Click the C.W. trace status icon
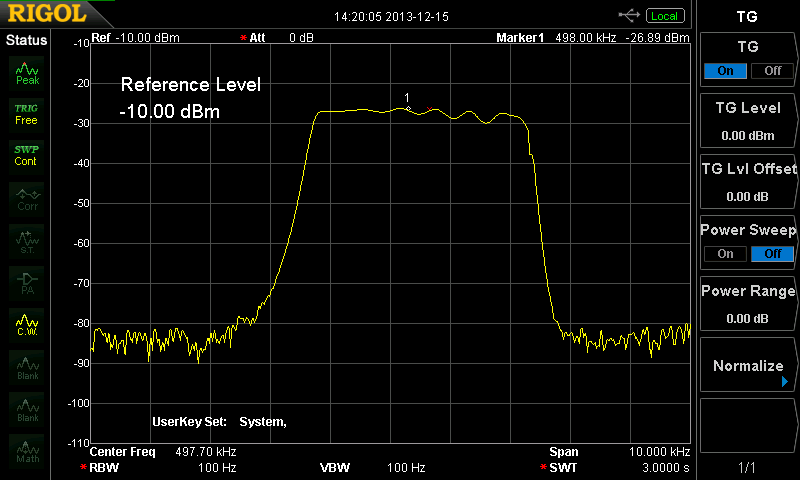Viewport: 800px width, 480px height. 27,325
